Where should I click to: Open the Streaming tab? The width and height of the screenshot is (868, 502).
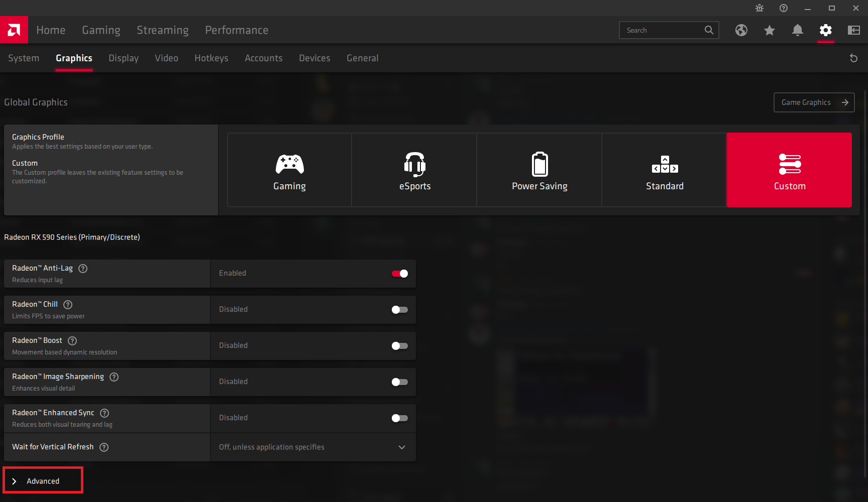pyautogui.click(x=163, y=30)
